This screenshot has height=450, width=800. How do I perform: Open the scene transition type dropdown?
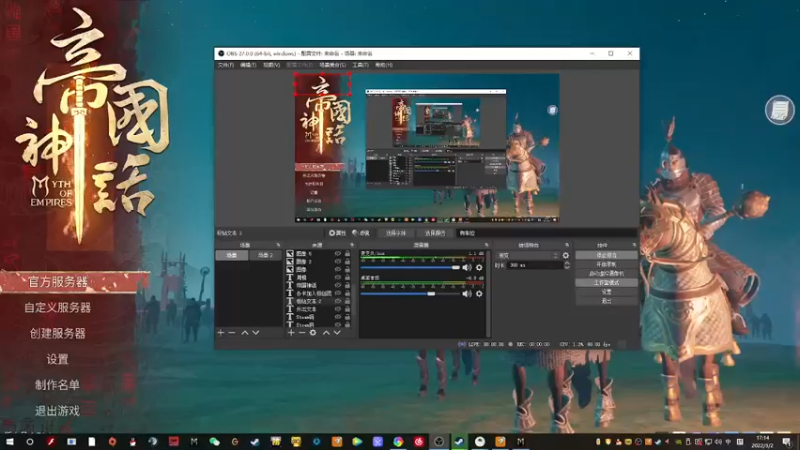pos(528,256)
